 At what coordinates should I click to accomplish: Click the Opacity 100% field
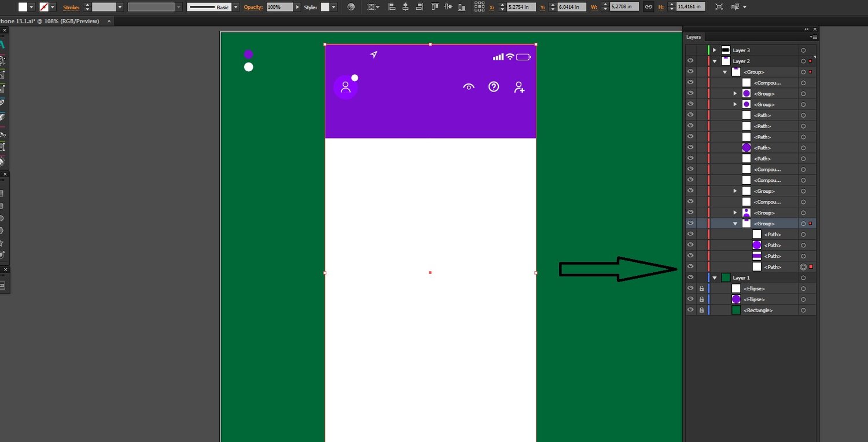279,7
